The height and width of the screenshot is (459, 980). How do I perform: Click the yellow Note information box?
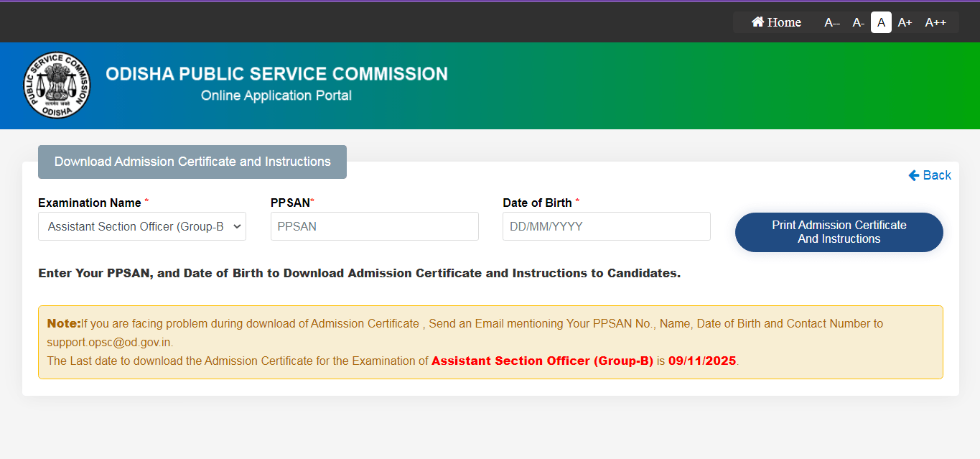coord(490,342)
